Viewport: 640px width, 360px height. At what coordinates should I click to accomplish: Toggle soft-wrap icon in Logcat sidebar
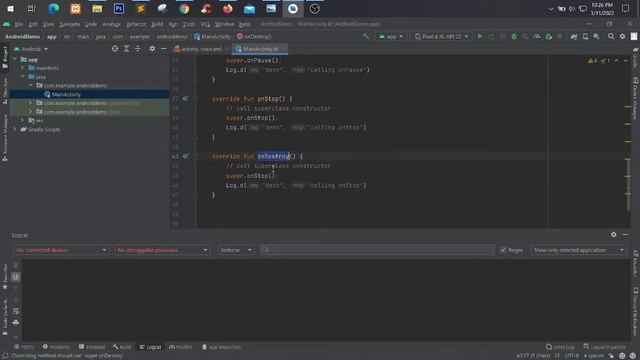pos(16,311)
